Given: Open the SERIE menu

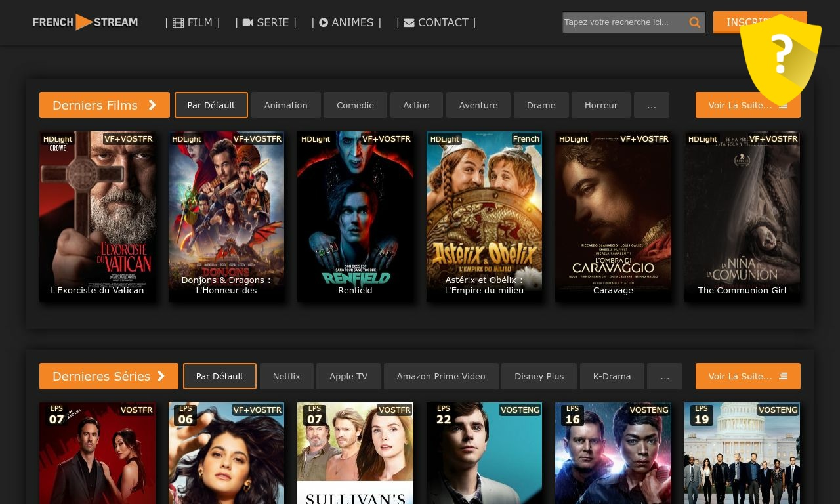Looking at the screenshot, I should pos(266,22).
